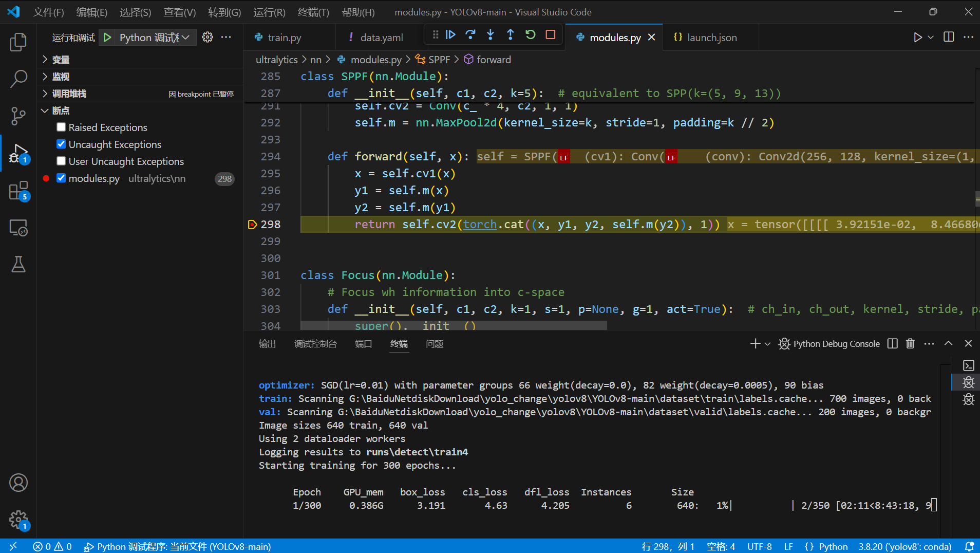
Task: Stop the debug session
Action: pos(551,35)
